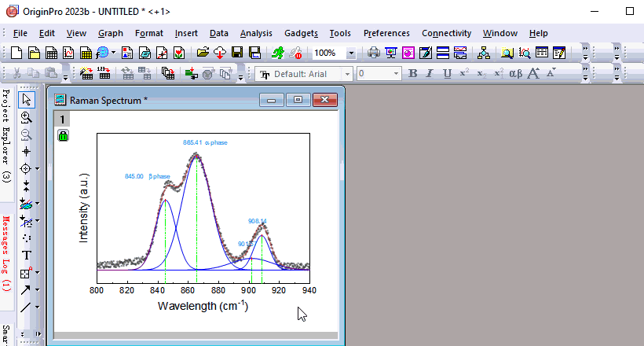This screenshot has width=644, height=346.
Task: Select the Pointer tool
Action: (x=26, y=99)
